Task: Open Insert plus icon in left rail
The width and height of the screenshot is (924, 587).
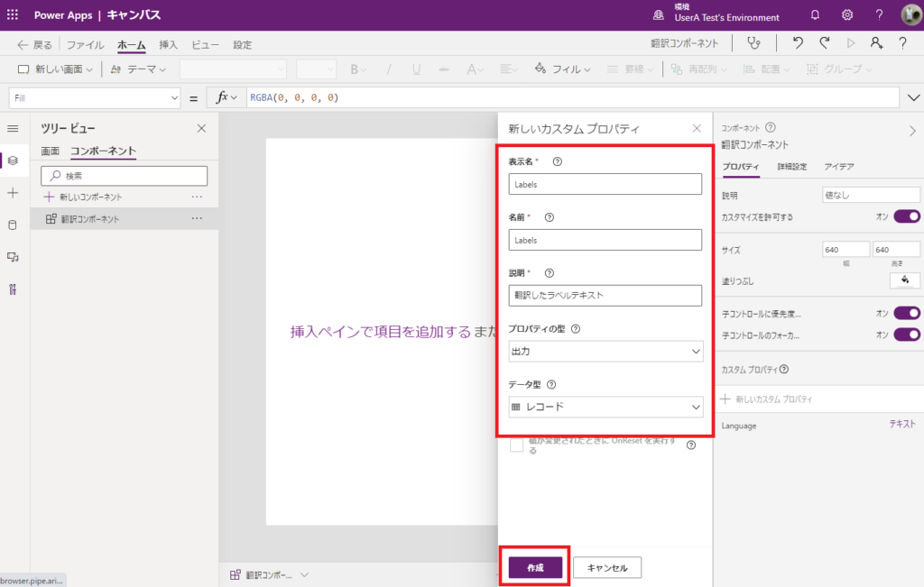Action: tap(13, 193)
